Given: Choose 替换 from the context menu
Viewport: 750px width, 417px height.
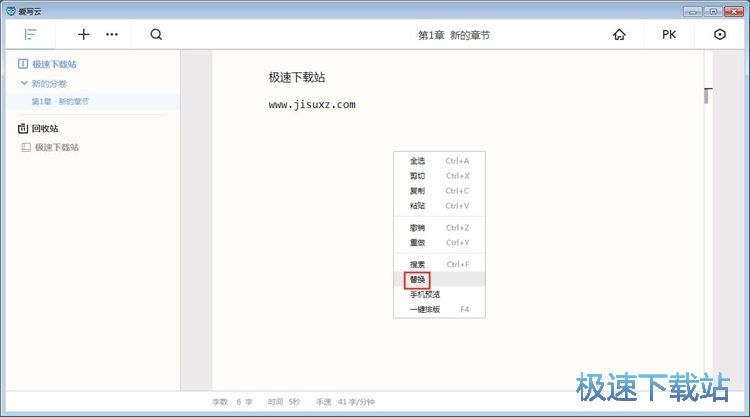Looking at the screenshot, I should pyautogui.click(x=439, y=280).
